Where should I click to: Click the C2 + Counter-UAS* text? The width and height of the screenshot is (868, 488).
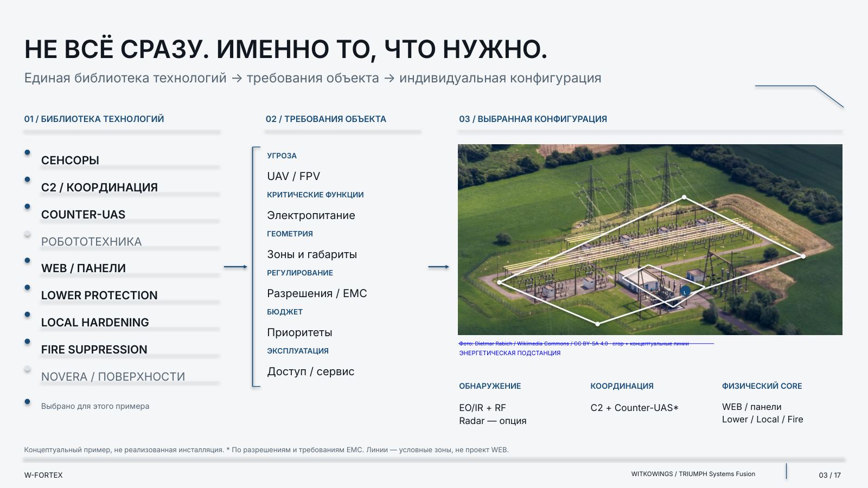point(635,408)
